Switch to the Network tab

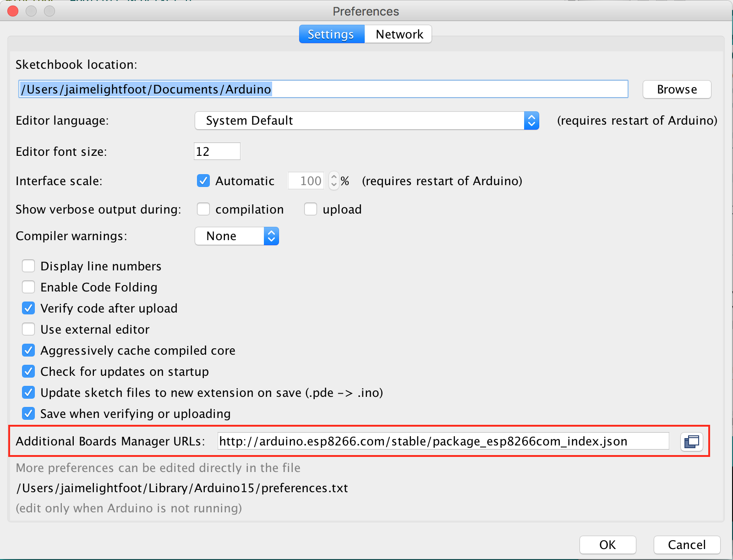(x=399, y=34)
